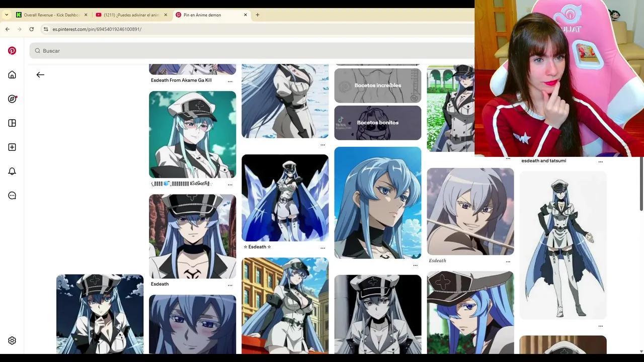Close the Pin en Anime demon tab
644x362 pixels.
[246, 15]
